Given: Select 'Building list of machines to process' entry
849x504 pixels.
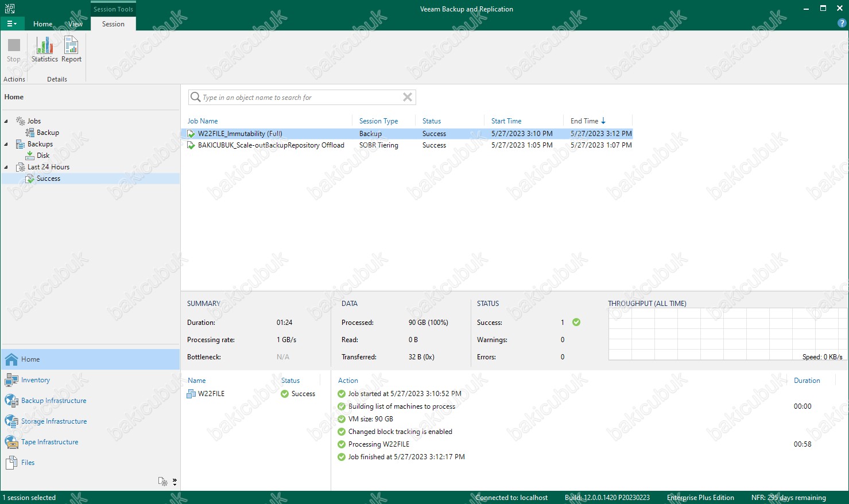Looking at the screenshot, I should tap(401, 406).
